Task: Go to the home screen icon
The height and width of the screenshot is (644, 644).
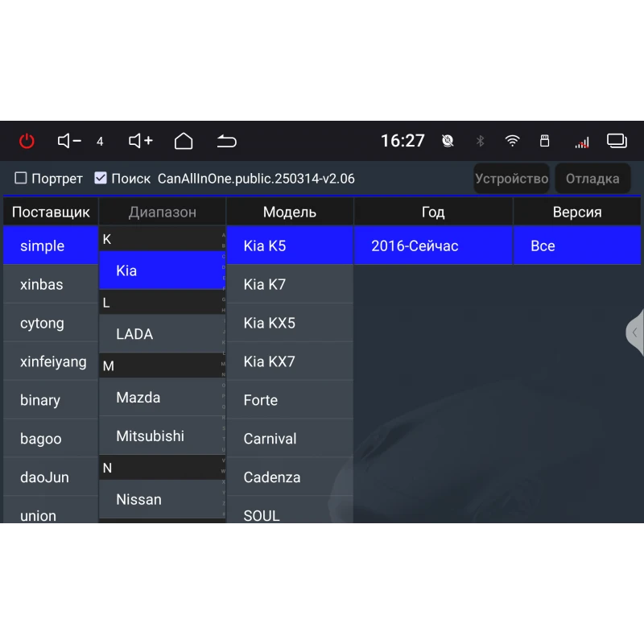Action: (x=184, y=141)
